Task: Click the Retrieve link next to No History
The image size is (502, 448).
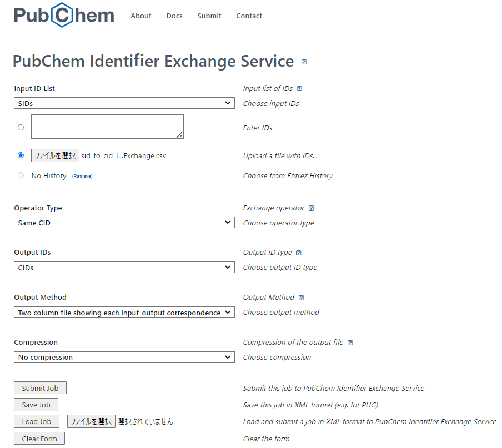Action: tap(82, 175)
